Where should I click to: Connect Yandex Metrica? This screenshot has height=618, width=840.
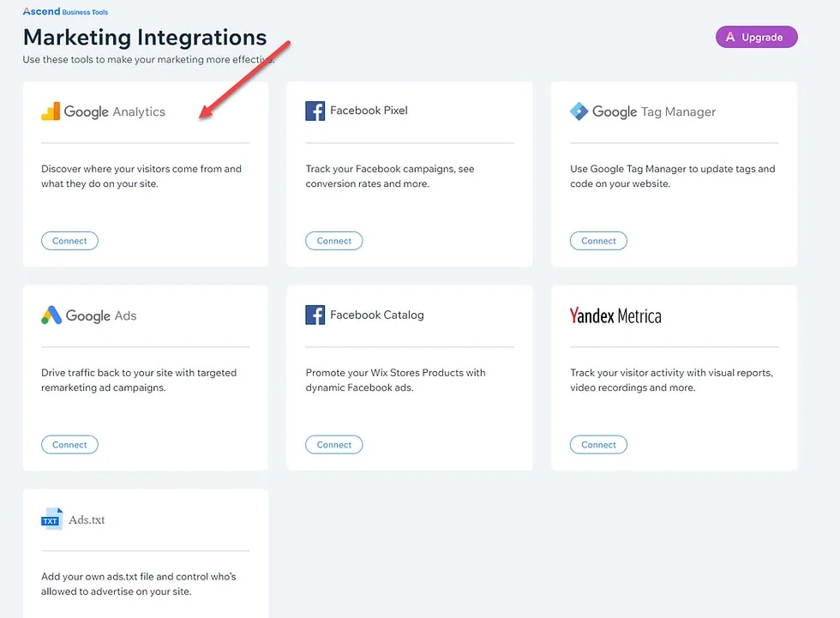point(598,445)
